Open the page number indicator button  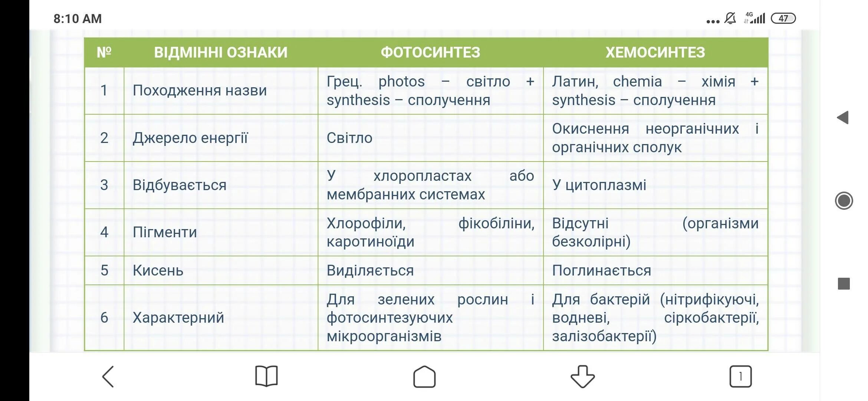pos(740,377)
